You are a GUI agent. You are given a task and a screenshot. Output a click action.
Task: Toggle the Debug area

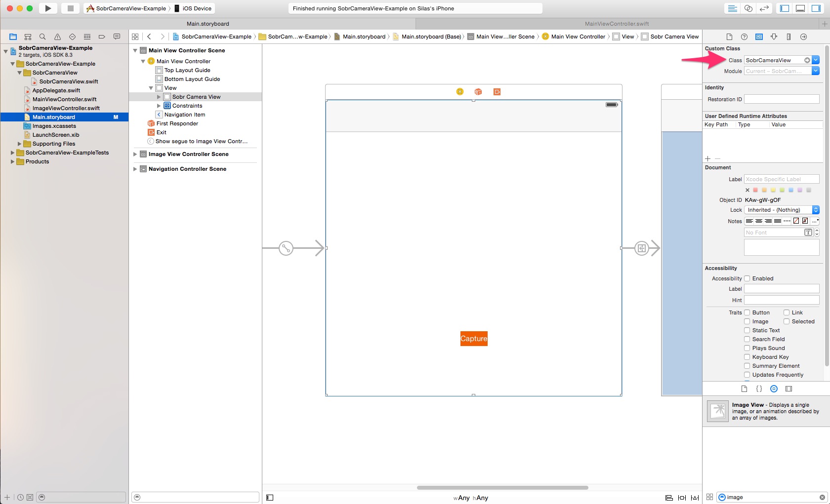pyautogui.click(x=800, y=8)
